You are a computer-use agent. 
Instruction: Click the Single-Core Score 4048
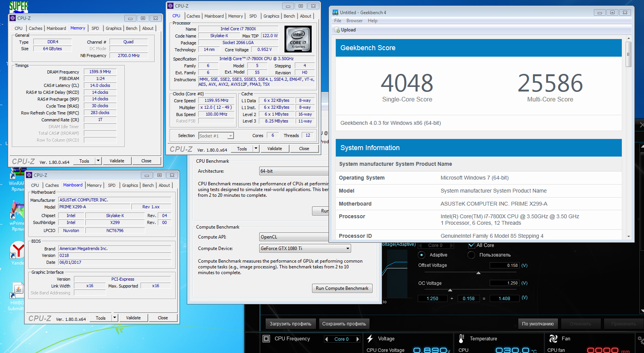pyautogui.click(x=407, y=83)
